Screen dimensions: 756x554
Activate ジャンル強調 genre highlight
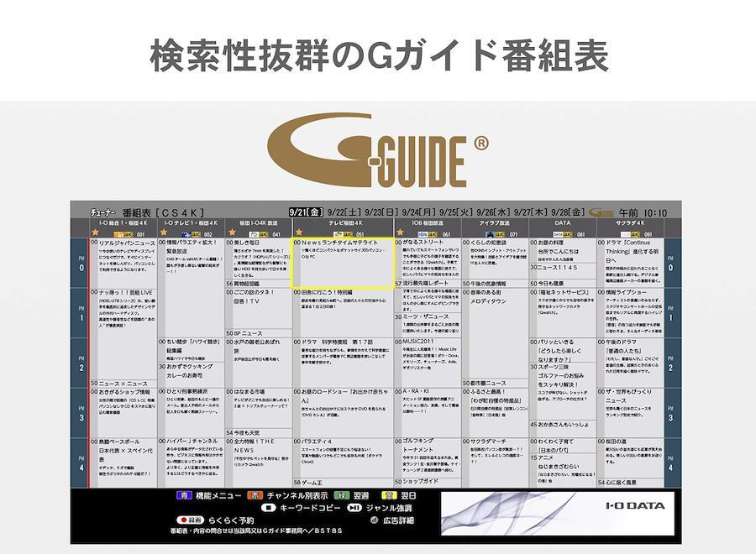point(389,508)
